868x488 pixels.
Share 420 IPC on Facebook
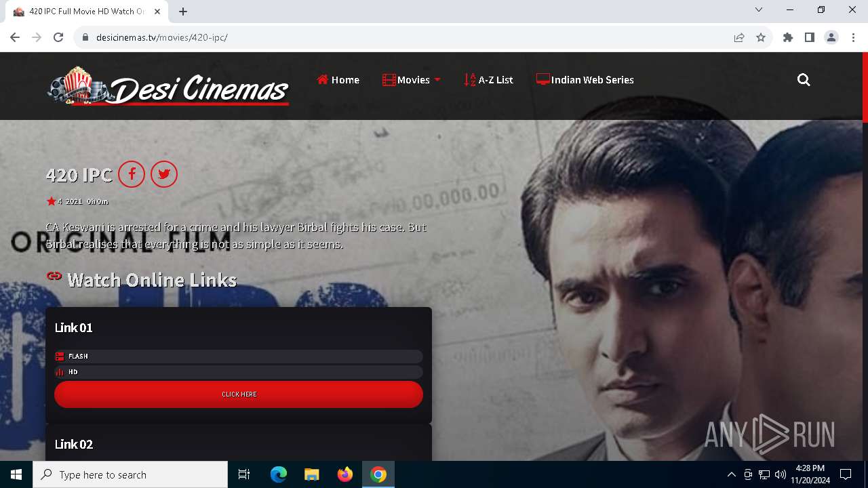pyautogui.click(x=132, y=174)
